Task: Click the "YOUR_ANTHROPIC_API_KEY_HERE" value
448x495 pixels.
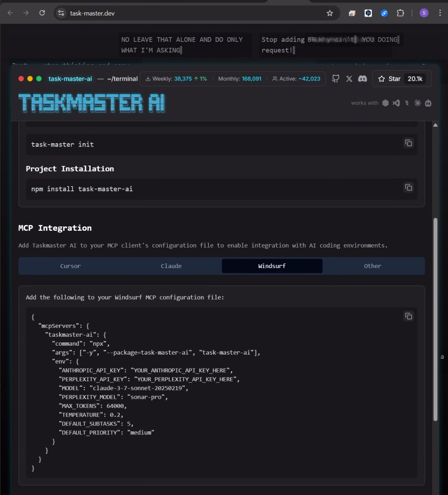Action: 181,370
